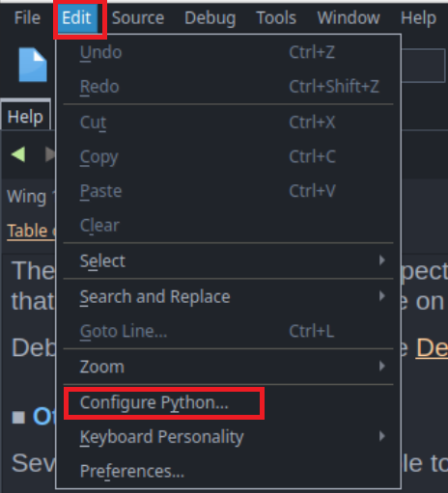Open the Zoom submenu
This screenshot has height=493, width=448.
[228, 367]
